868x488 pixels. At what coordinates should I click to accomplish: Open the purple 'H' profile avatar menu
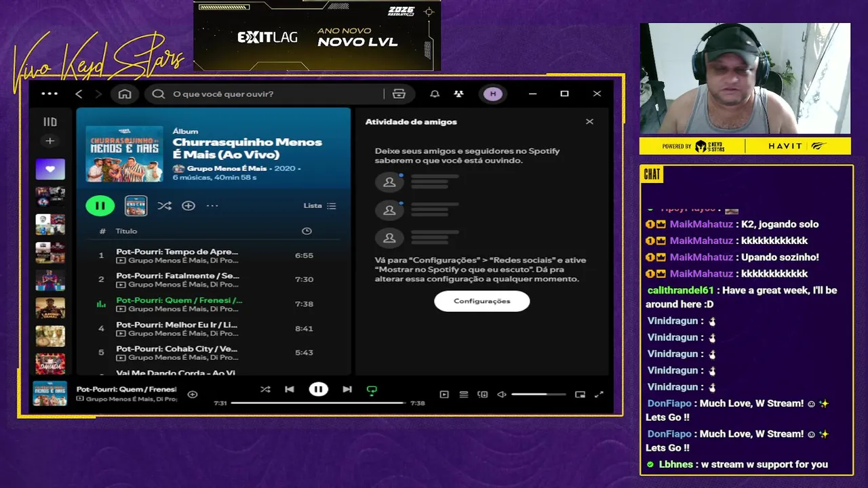(x=493, y=94)
